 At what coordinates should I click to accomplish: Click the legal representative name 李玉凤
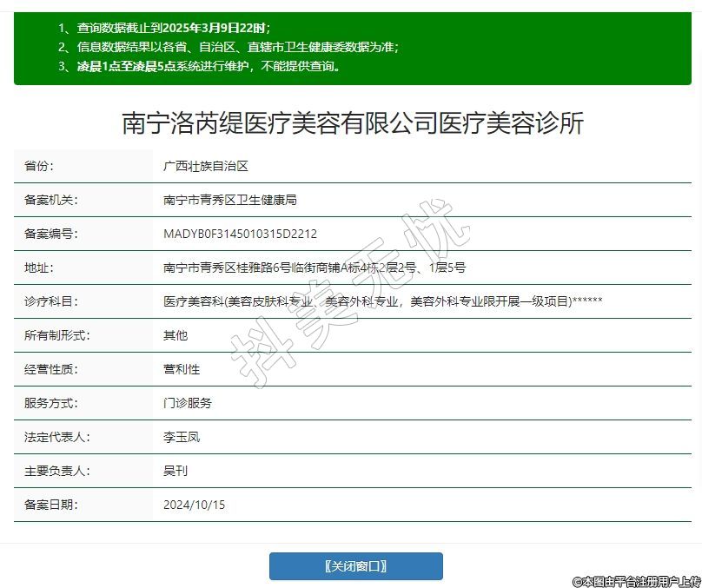(182, 437)
